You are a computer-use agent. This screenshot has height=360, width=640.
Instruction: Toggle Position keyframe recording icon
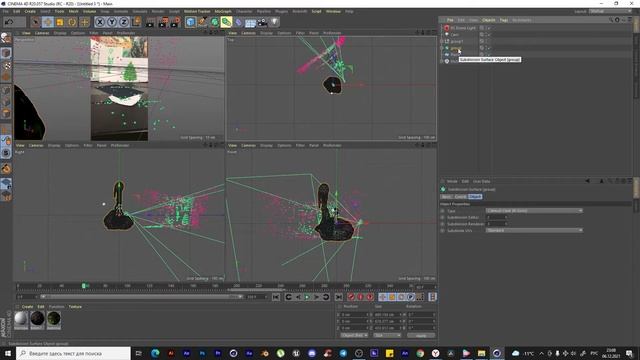(x=383, y=297)
